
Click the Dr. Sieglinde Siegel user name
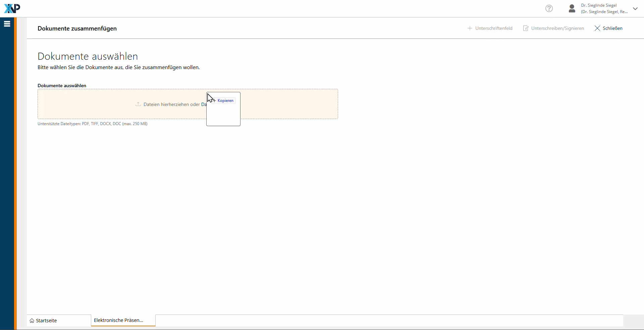click(x=599, y=5)
